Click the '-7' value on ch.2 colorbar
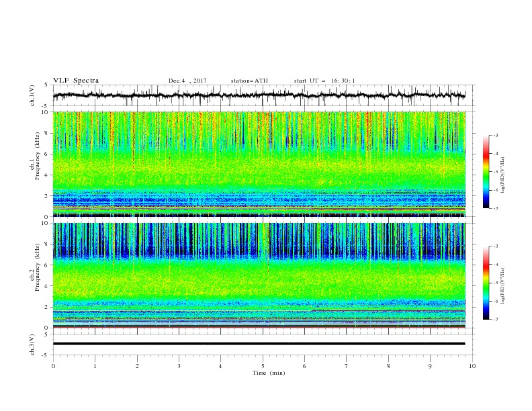 pos(496,320)
